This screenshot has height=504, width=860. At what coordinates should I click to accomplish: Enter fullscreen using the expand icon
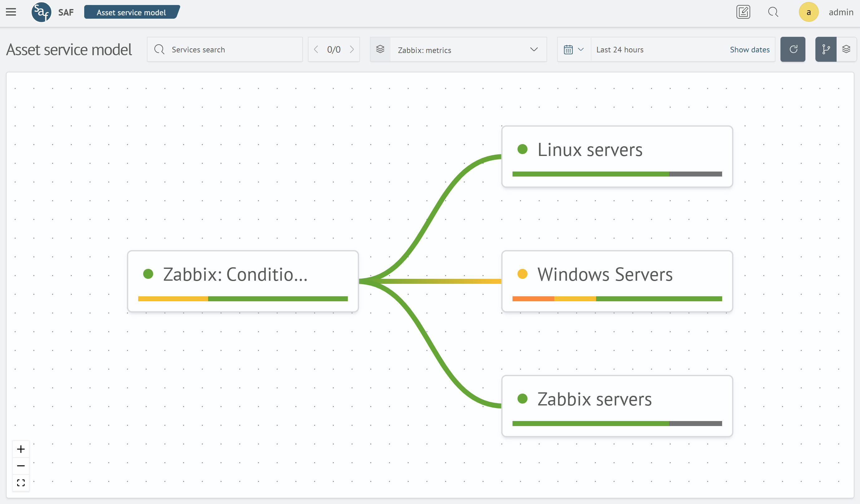(21, 482)
